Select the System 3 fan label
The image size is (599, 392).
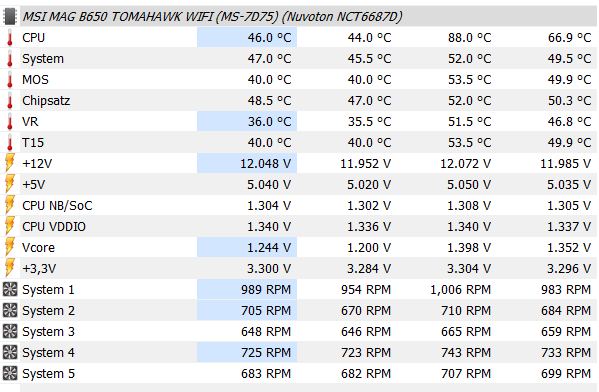coord(48,332)
